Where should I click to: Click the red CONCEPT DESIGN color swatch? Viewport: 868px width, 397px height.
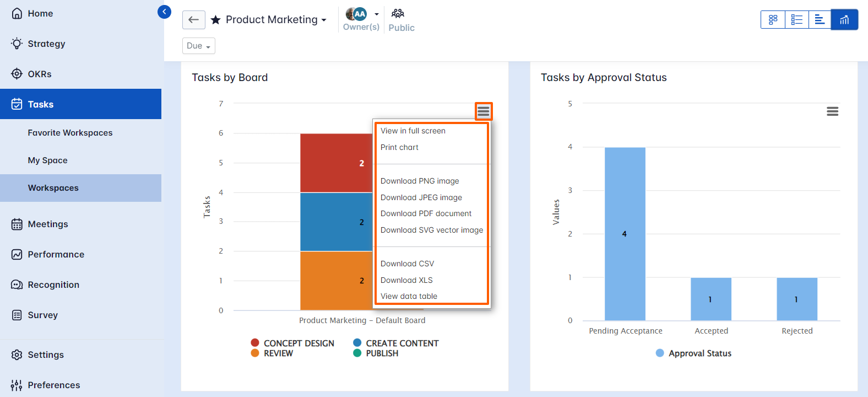(x=254, y=342)
